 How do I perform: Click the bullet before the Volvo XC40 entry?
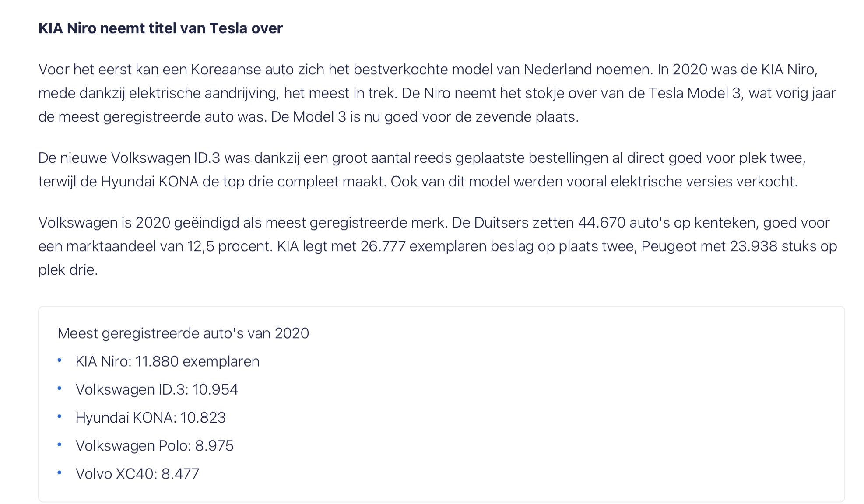(60, 472)
